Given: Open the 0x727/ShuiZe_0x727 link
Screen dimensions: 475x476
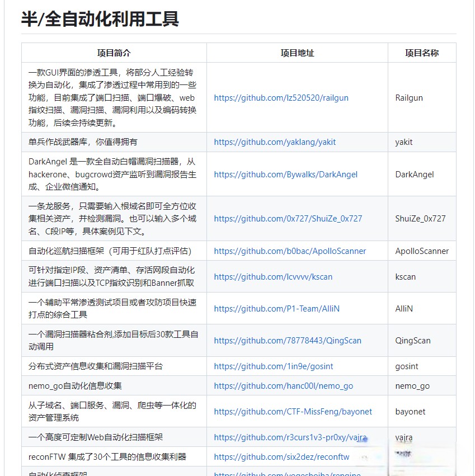Looking at the screenshot, I should point(288,219).
